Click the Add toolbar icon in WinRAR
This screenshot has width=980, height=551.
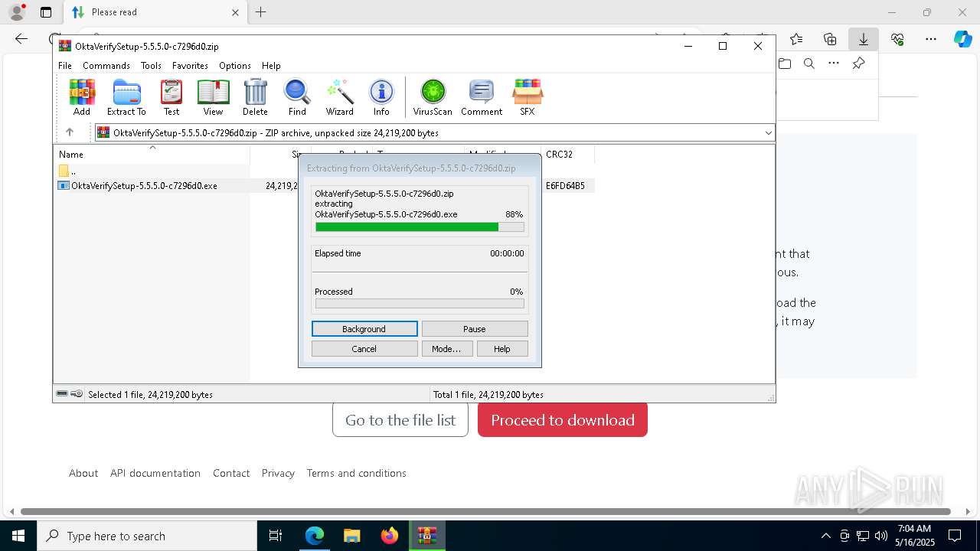(x=82, y=97)
